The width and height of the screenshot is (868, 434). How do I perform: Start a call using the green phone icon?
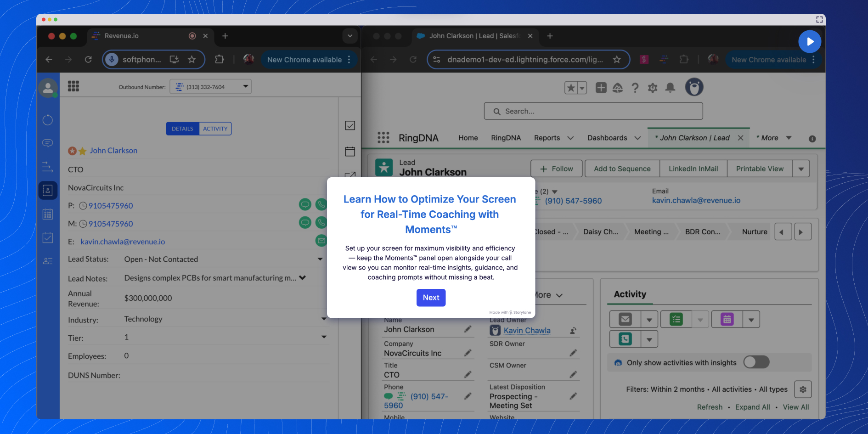pos(321,204)
